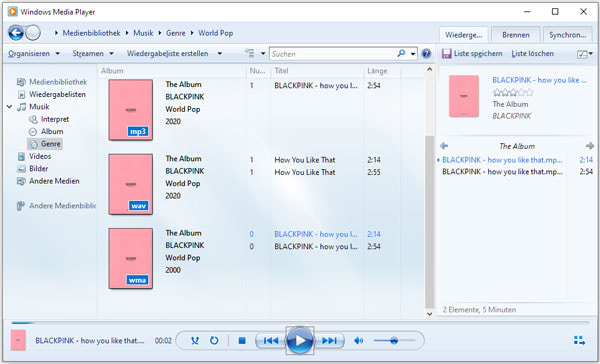
Task: Toggle repeat playback
Action: point(214,340)
